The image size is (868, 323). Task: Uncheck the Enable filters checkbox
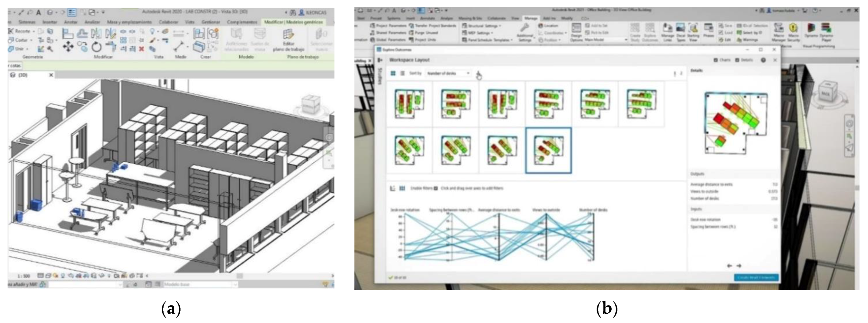click(x=436, y=188)
